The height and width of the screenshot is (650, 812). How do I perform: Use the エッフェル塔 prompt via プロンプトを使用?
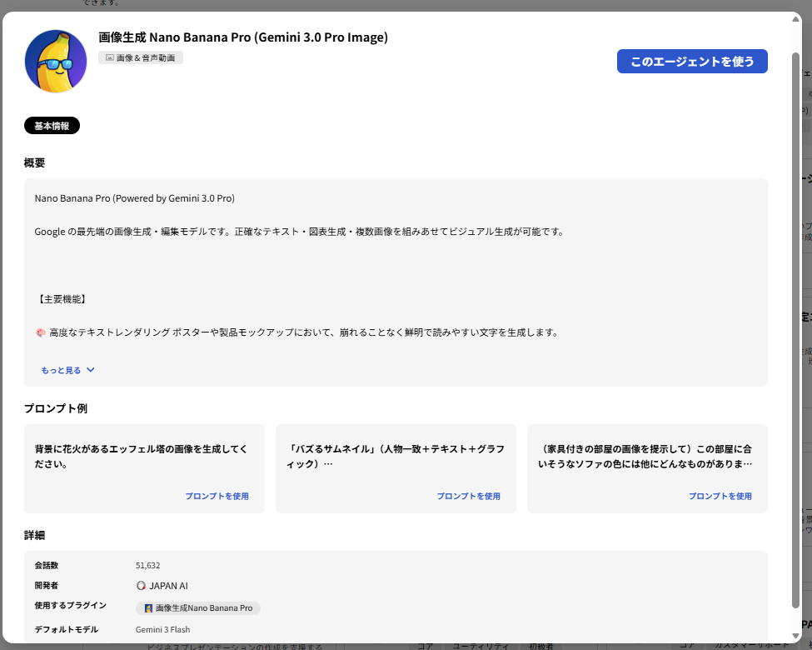click(x=218, y=495)
